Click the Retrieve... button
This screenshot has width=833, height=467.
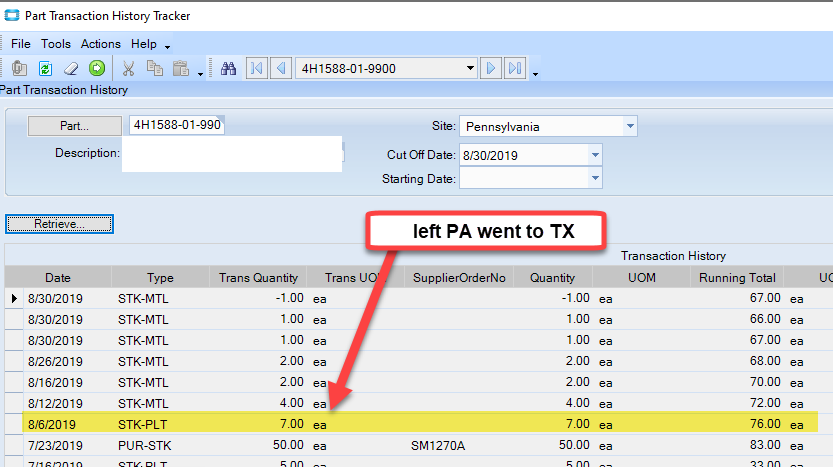point(60,224)
